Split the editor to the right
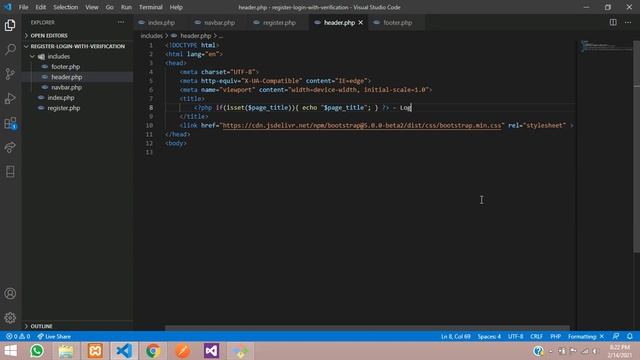Image resolution: width=640 pixels, height=360 pixels. [x=613, y=22]
